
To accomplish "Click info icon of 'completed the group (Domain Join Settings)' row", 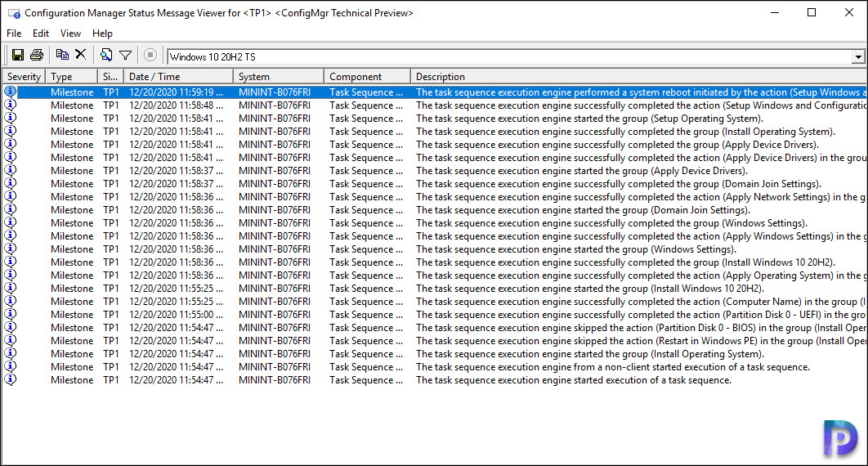I will [11, 184].
